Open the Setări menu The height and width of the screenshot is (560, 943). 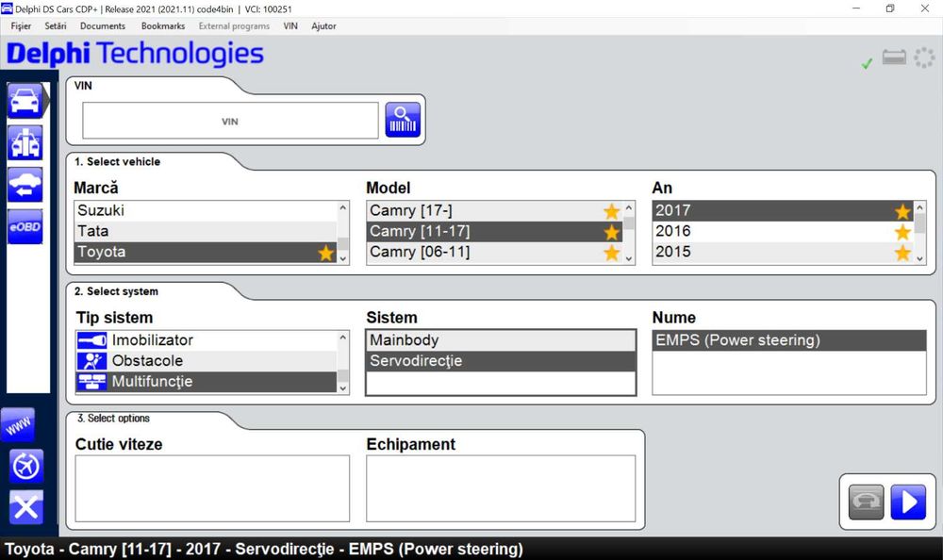pos(56,25)
